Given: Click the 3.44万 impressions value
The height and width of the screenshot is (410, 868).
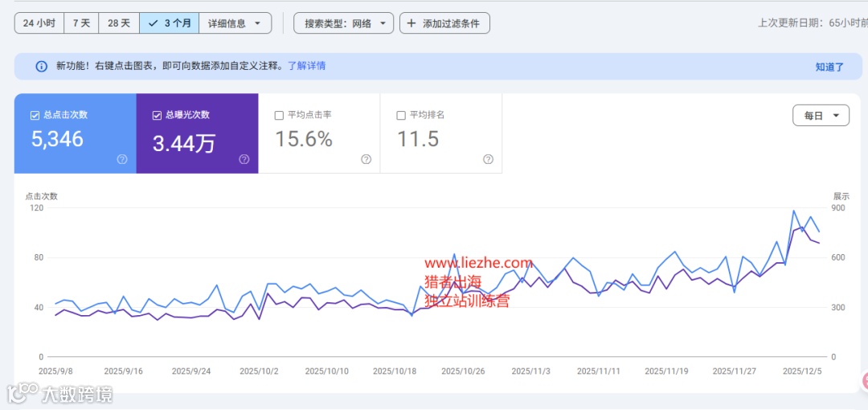Looking at the screenshot, I should click(184, 143).
